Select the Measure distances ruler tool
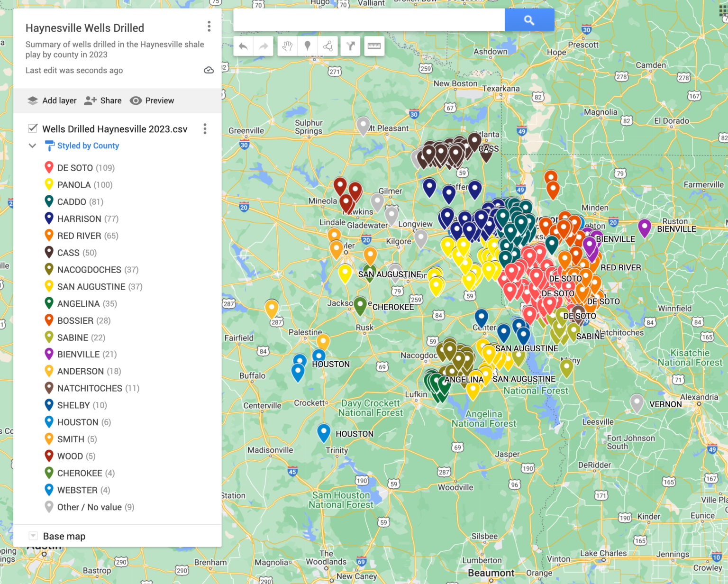 click(x=374, y=46)
